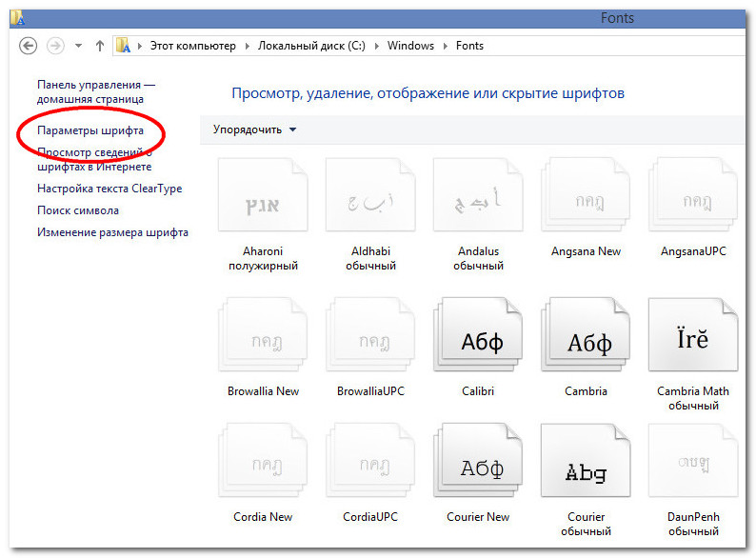Go up one folder level arrow

[100, 46]
